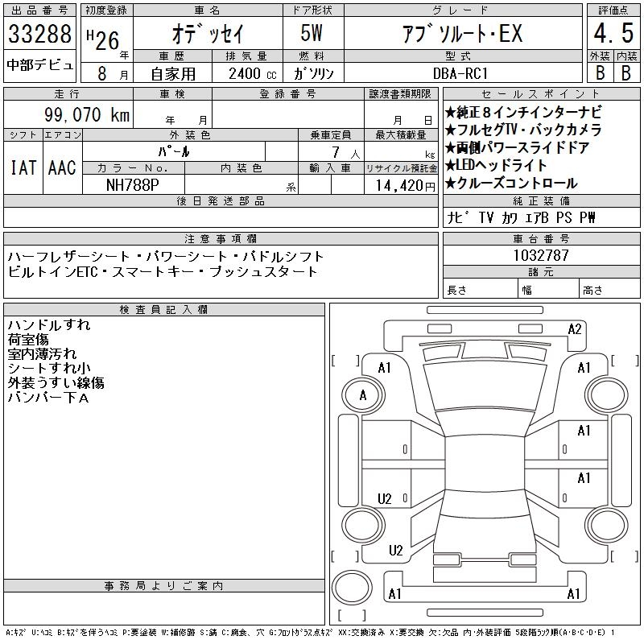Click the overall score 4.5
This screenshot has height=644, width=644.
click(613, 32)
